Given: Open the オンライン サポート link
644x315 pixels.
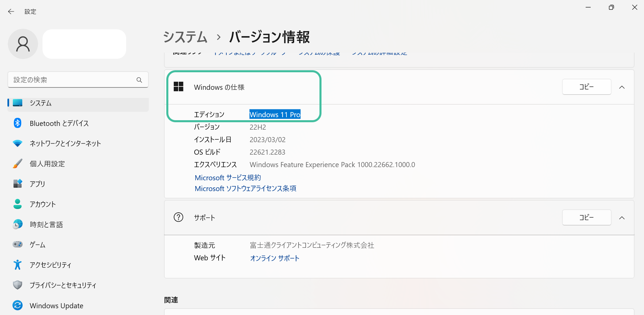Looking at the screenshot, I should coord(275,258).
